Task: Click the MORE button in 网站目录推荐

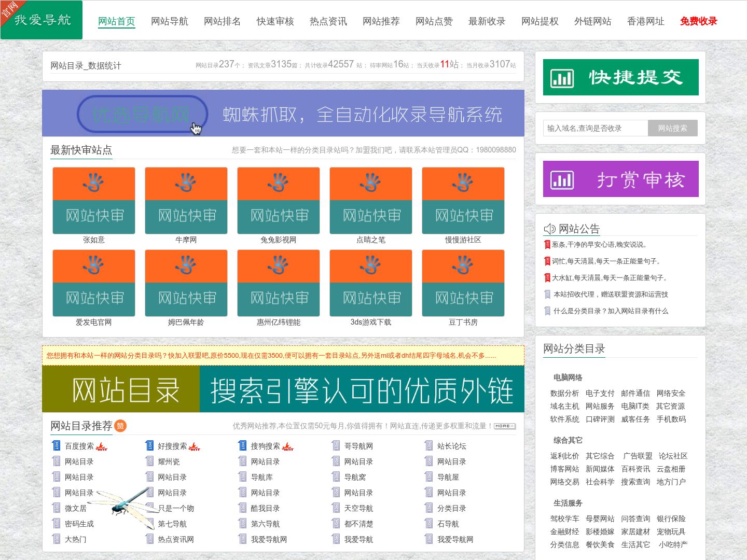Action: [505, 426]
